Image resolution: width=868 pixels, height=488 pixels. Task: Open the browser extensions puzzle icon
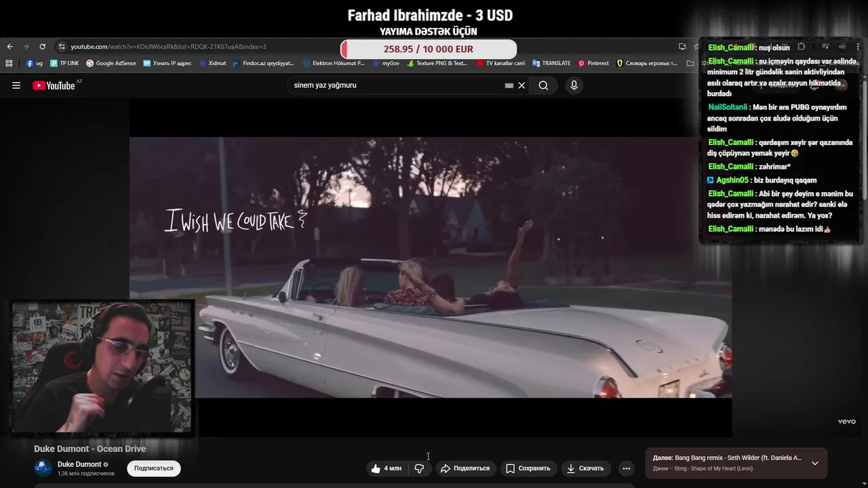click(801, 47)
